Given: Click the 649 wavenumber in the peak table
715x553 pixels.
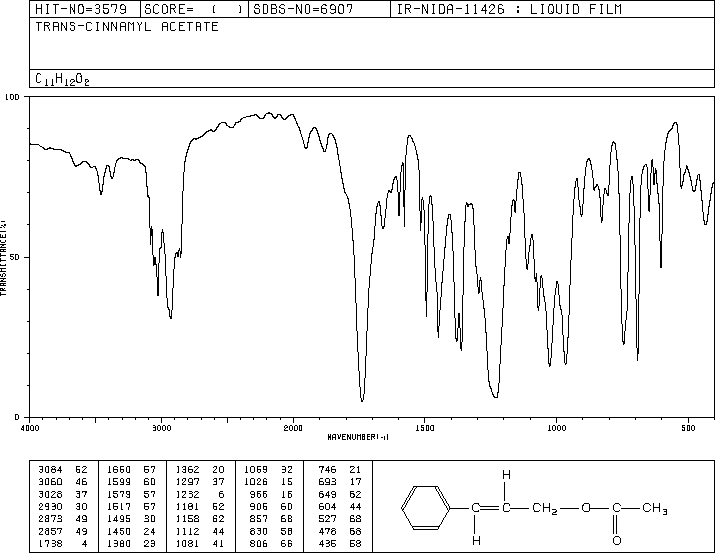Looking at the screenshot, I should click(327, 494).
